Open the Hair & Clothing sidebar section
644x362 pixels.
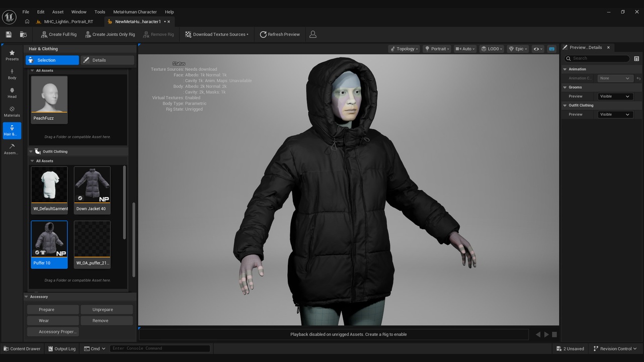click(12, 130)
